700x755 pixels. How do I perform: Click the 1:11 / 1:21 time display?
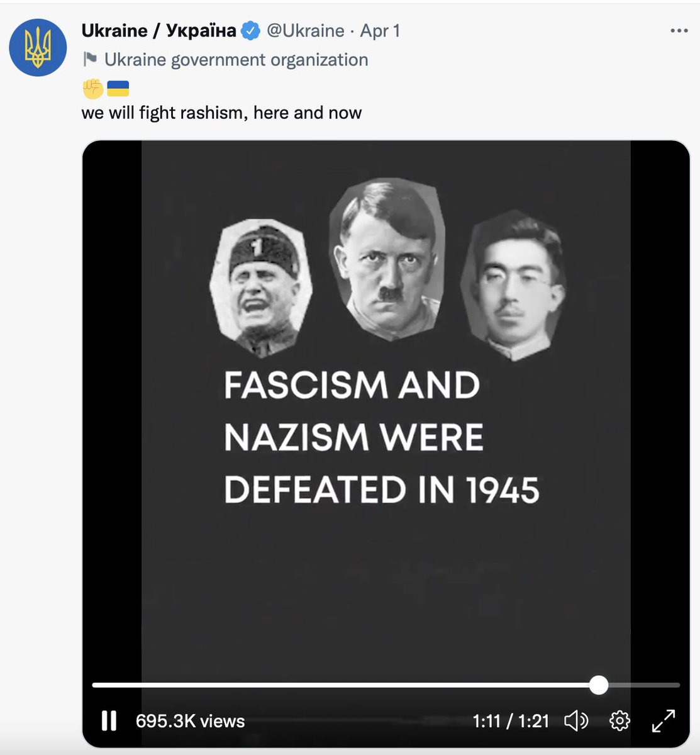tap(511, 721)
